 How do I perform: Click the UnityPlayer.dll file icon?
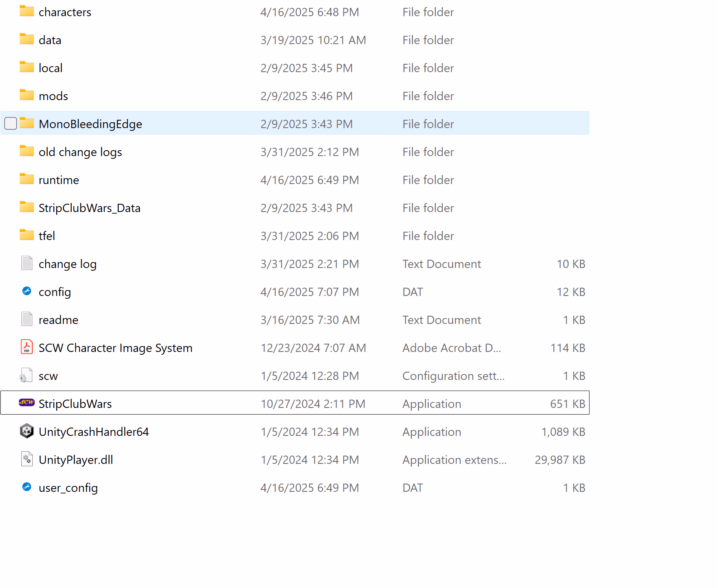point(26,459)
